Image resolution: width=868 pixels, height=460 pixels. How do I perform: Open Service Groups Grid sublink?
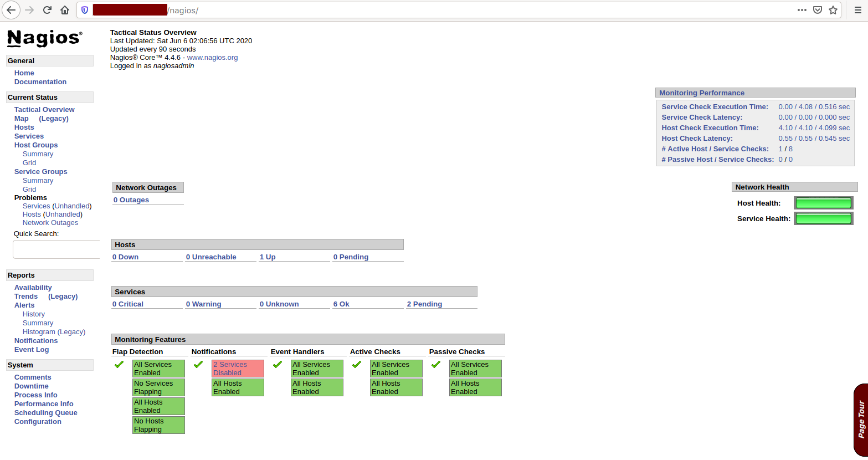click(x=29, y=190)
